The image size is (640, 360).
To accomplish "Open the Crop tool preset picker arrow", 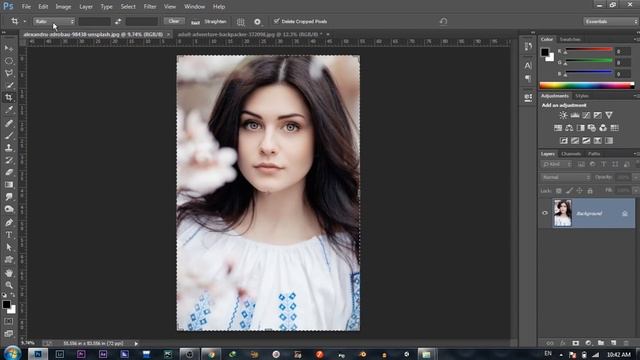I will [x=24, y=21].
